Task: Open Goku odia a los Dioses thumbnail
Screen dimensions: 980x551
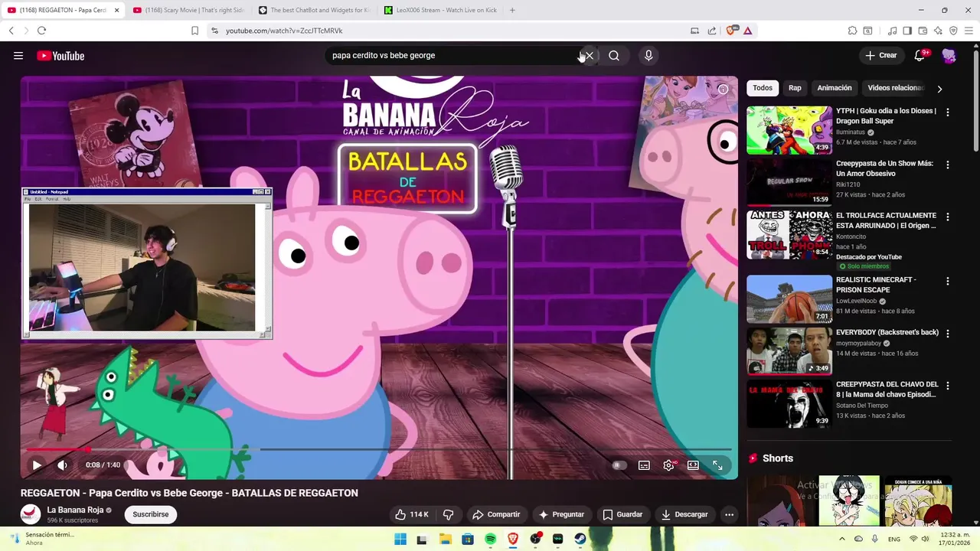Action: [789, 130]
